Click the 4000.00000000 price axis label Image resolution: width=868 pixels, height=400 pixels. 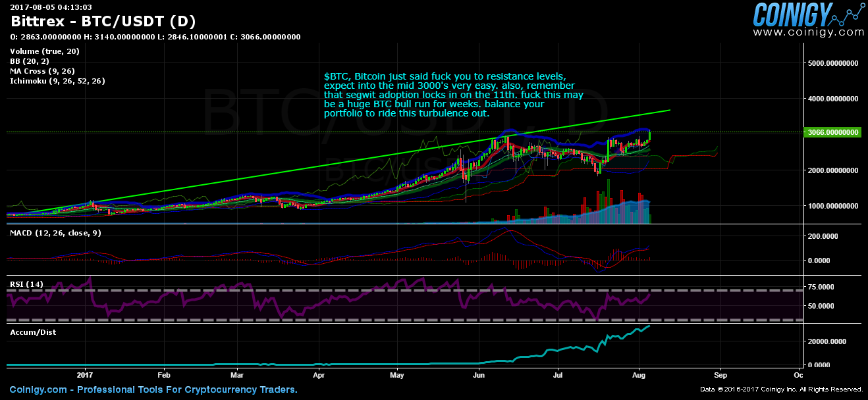coord(832,99)
